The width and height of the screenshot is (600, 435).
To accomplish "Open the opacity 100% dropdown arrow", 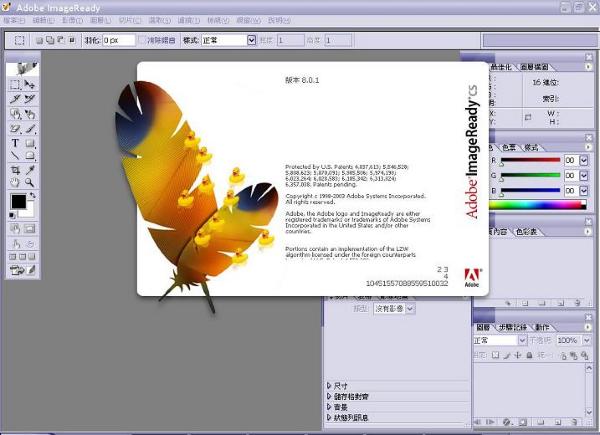I will click(586, 340).
